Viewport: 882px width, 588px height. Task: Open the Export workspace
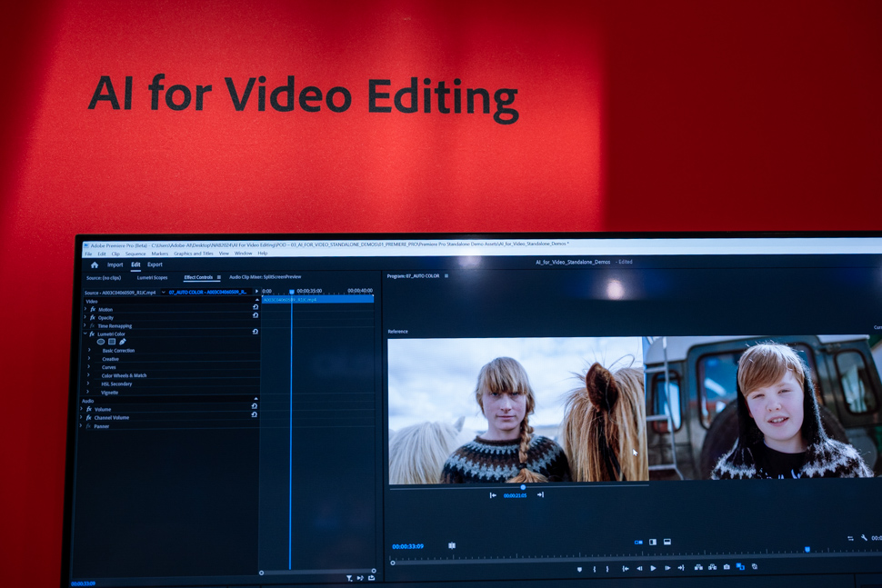click(155, 264)
